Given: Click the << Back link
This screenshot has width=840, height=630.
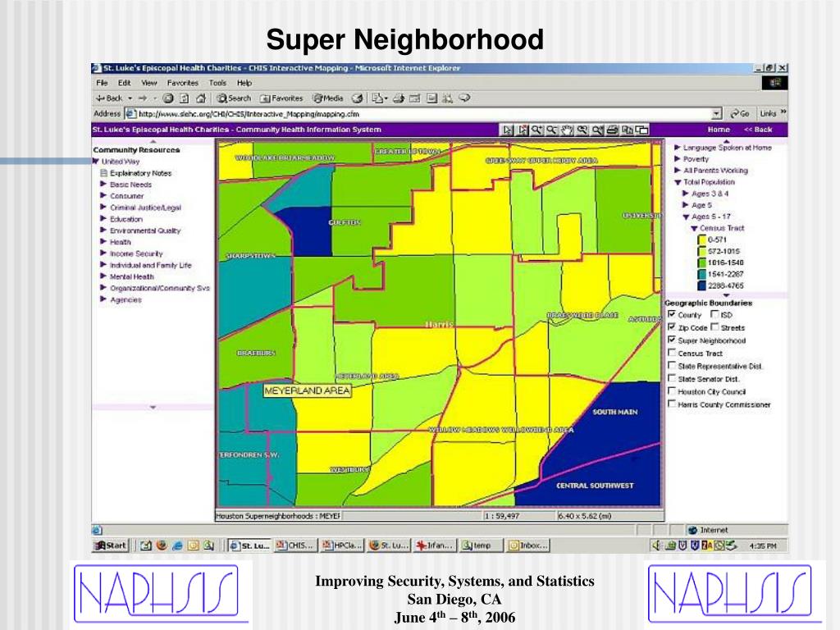Looking at the screenshot, I should point(758,130).
